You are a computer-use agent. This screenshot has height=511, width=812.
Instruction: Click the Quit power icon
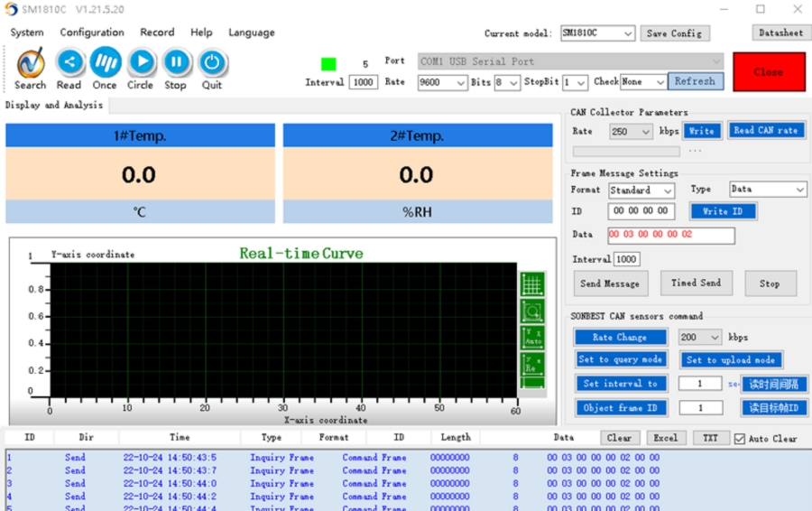[x=212, y=62]
